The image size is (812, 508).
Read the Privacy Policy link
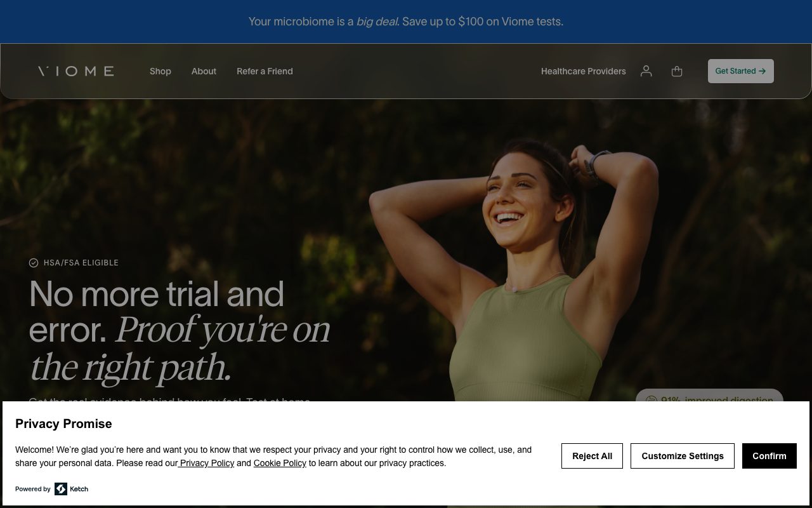click(207, 463)
